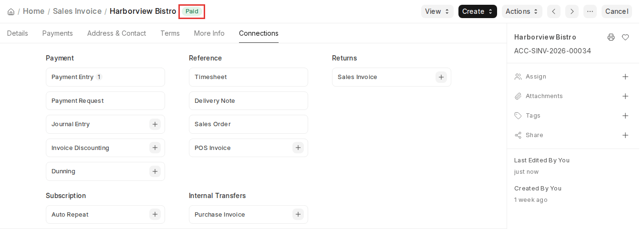Click the Tags label in sidebar
Image resolution: width=644 pixels, height=229 pixels.
(x=533, y=116)
